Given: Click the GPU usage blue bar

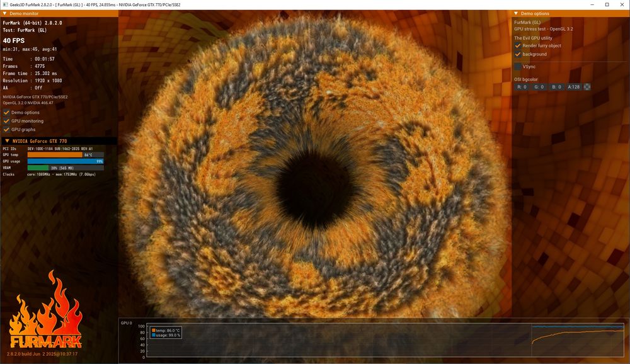Looking at the screenshot, I should click(66, 161).
